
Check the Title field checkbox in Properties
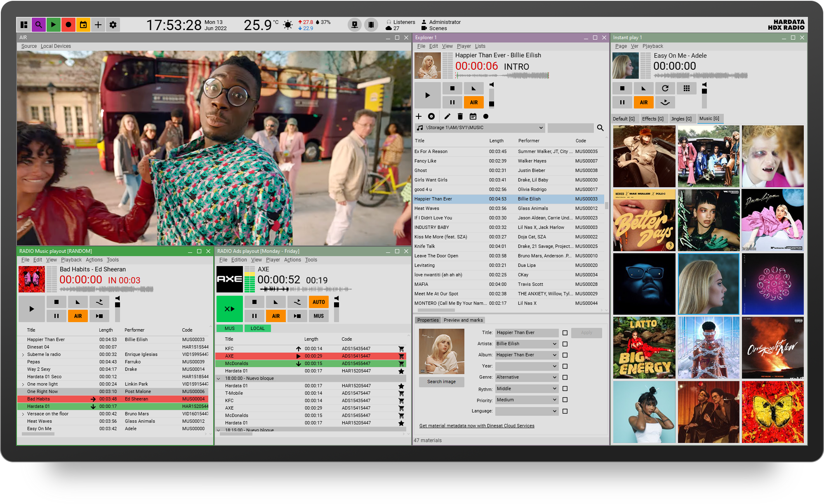point(565,333)
